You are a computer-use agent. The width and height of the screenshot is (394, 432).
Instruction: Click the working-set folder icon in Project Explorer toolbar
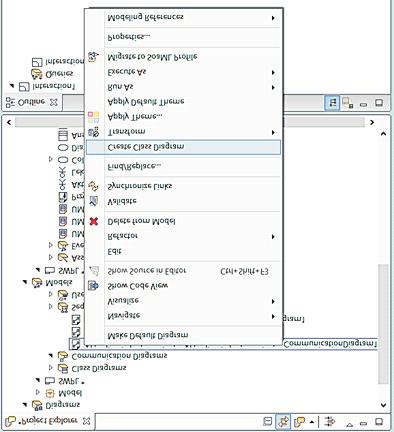(299, 422)
